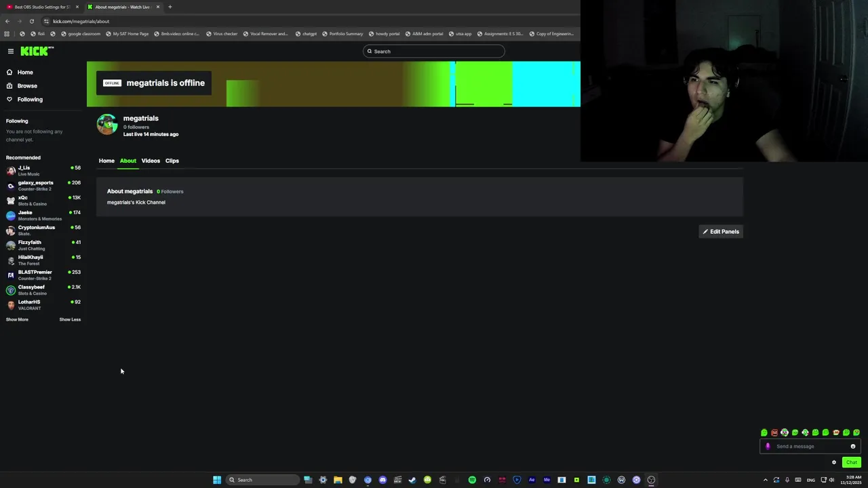
Task: Reload the page with refresh icon
Action: click(x=31, y=21)
